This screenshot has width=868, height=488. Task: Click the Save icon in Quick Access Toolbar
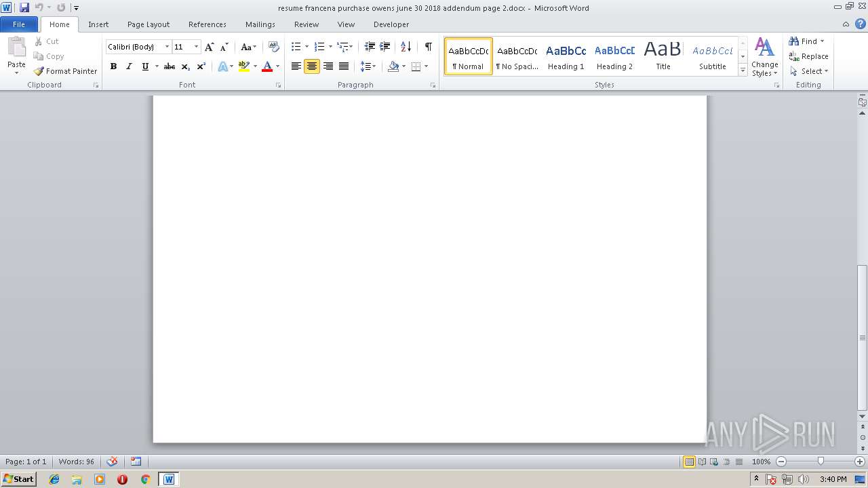[x=24, y=7]
